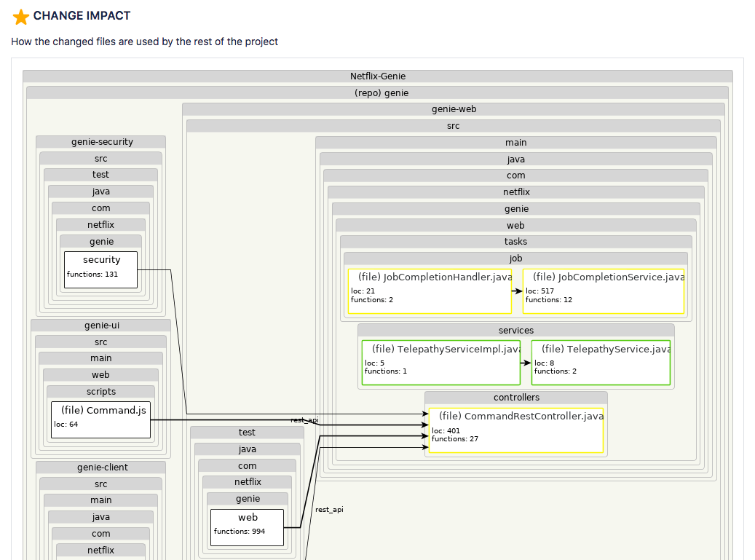Select the genie-client container header
The height and width of the screenshot is (560, 755).
(100, 467)
